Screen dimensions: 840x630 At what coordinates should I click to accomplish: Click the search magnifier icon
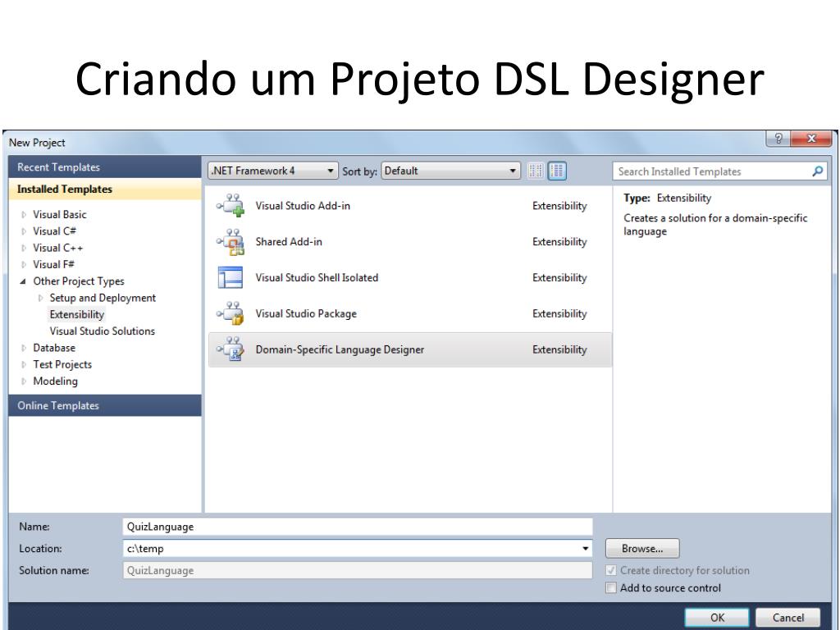coord(818,171)
